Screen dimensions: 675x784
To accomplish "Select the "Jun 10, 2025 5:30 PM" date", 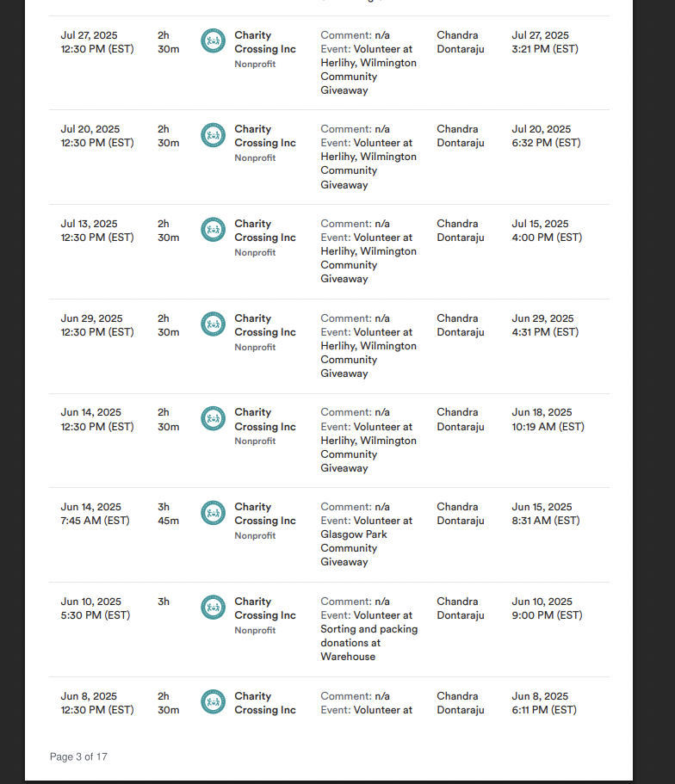I will pyautogui.click(x=95, y=608).
